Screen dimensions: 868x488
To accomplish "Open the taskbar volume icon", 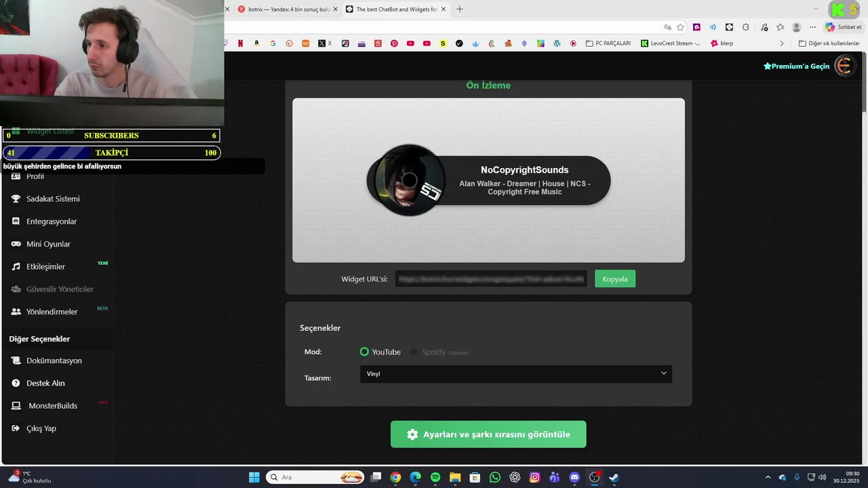I will [822, 477].
